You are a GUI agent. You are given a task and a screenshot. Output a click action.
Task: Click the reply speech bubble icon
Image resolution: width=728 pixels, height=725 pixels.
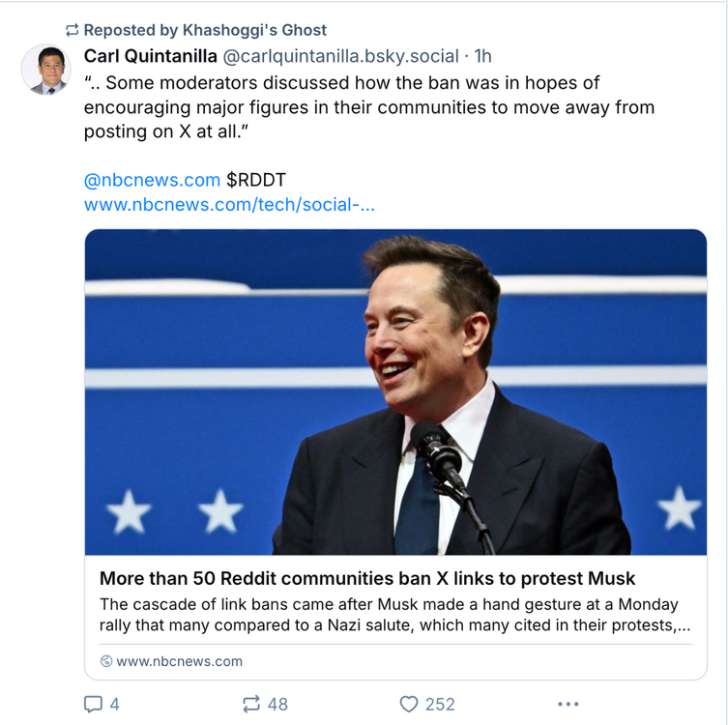click(93, 704)
